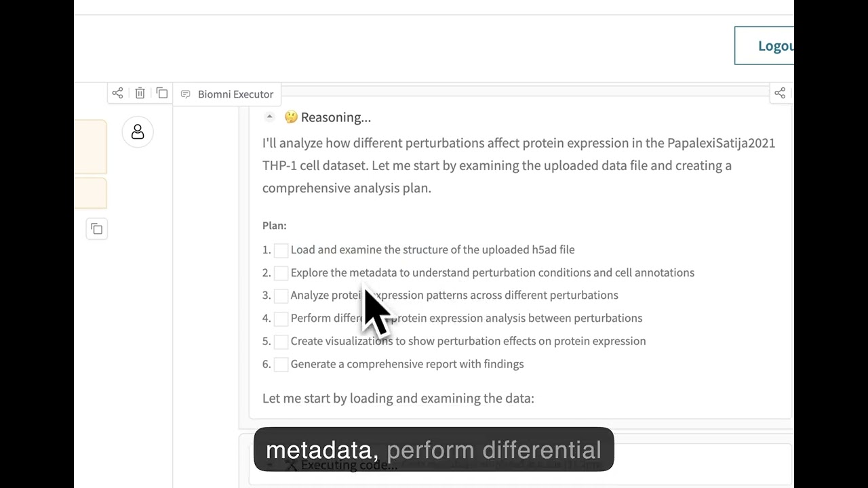Click the user avatar icon
Screen dimensions: 868x488
(x=138, y=132)
